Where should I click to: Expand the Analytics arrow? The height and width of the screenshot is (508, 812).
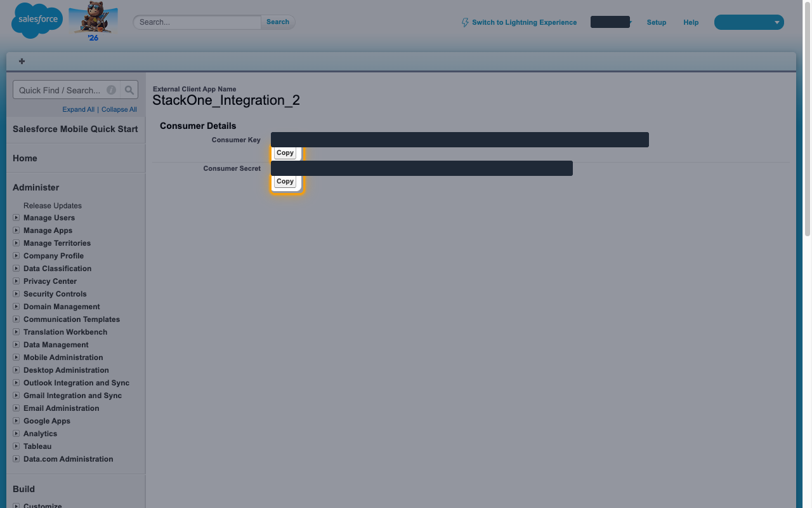click(x=16, y=433)
